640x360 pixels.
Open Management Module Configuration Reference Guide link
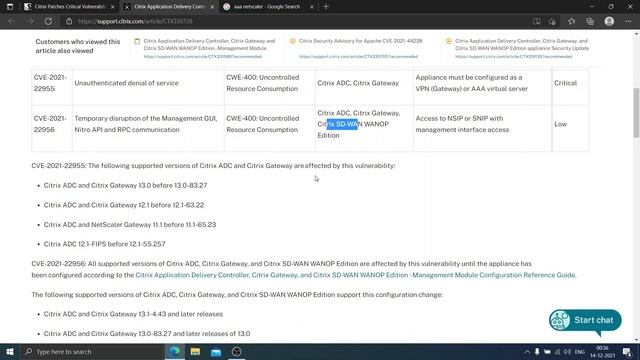(355, 275)
